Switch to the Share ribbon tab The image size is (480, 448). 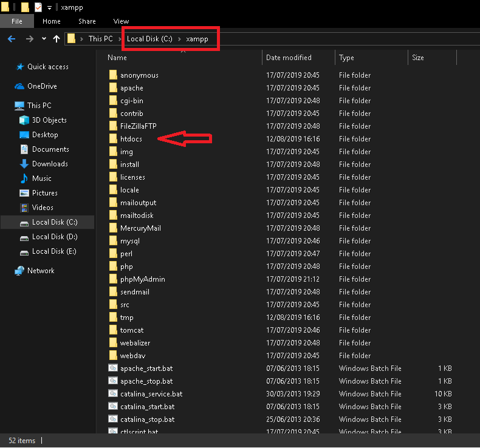[x=87, y=21]
